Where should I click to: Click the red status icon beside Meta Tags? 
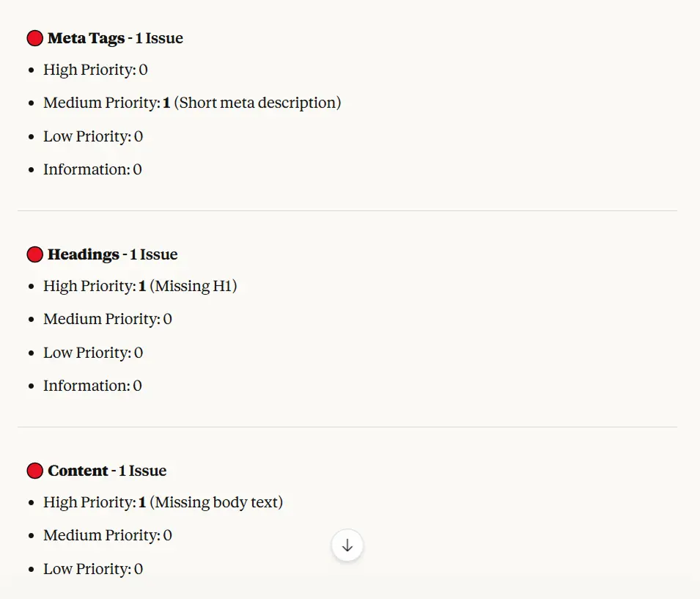pyautogui.click(x=34, y=37)
